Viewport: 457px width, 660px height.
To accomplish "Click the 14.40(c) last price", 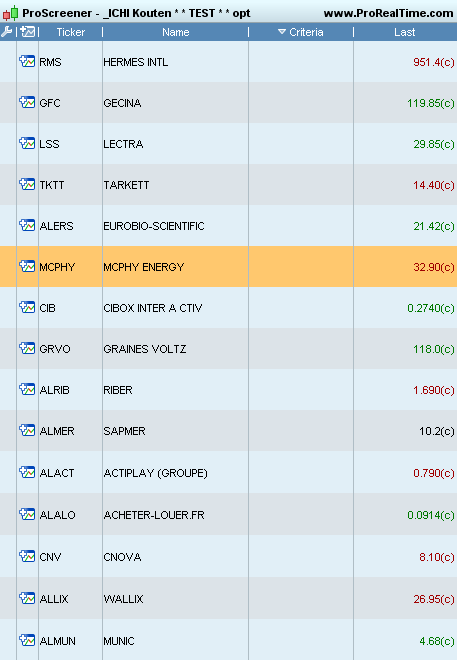I will (x=433, y=185).
